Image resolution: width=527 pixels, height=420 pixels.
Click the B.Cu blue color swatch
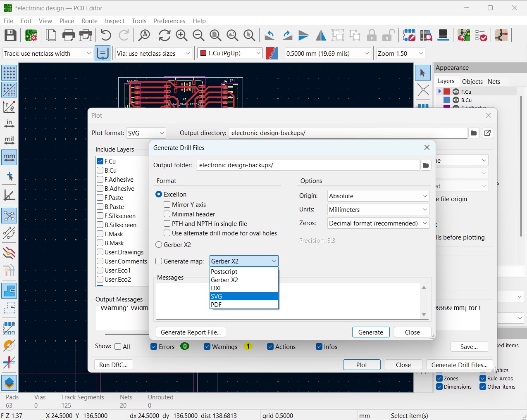coord(447,100)
